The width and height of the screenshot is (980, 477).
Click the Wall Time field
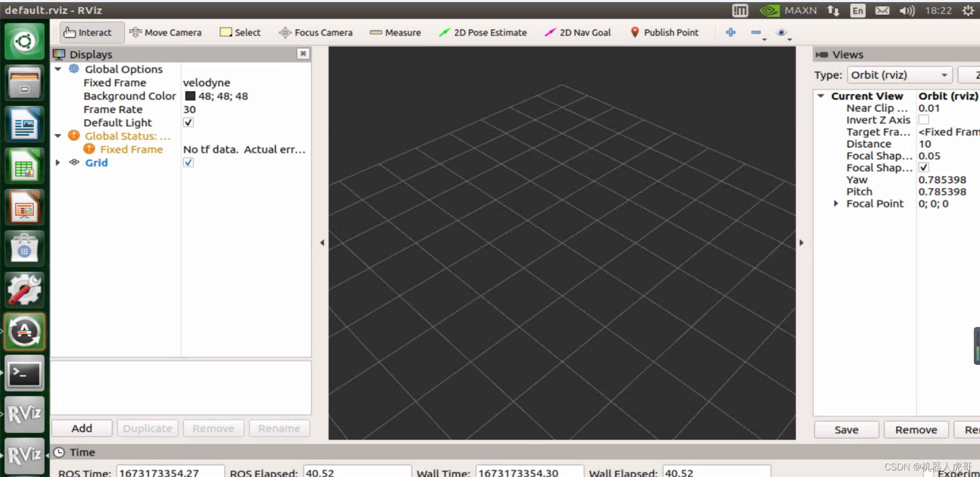530,472
